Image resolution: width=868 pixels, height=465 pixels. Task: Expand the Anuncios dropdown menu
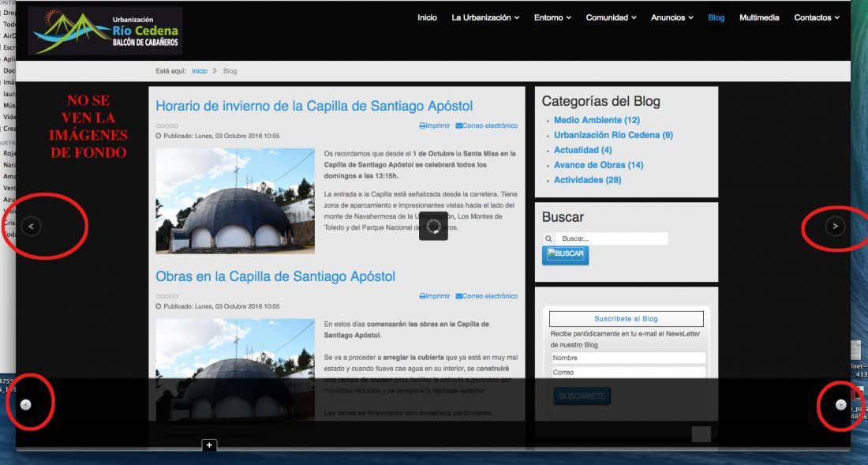[x=672, y=17]
